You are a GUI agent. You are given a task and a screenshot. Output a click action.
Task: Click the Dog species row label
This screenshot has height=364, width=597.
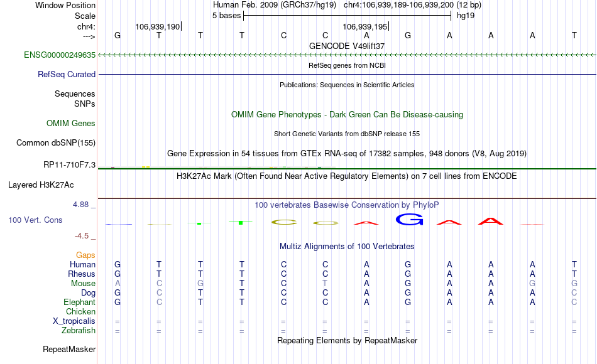(x=88, y=293)
